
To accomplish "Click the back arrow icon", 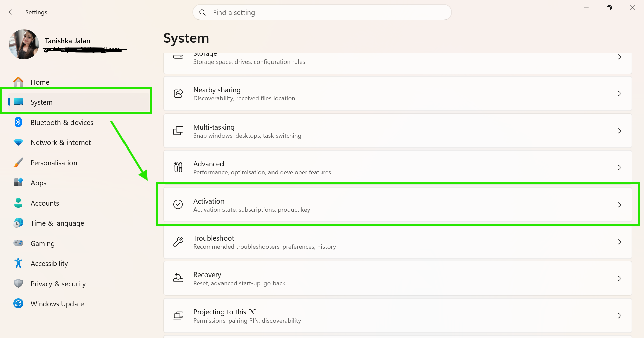I will (12, 12).
